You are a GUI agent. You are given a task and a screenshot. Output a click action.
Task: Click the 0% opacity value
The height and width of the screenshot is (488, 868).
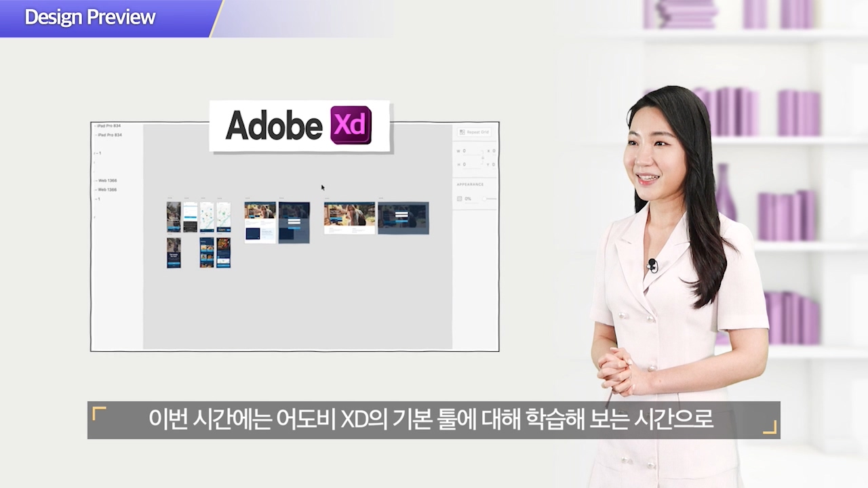(x=468, y=199)
